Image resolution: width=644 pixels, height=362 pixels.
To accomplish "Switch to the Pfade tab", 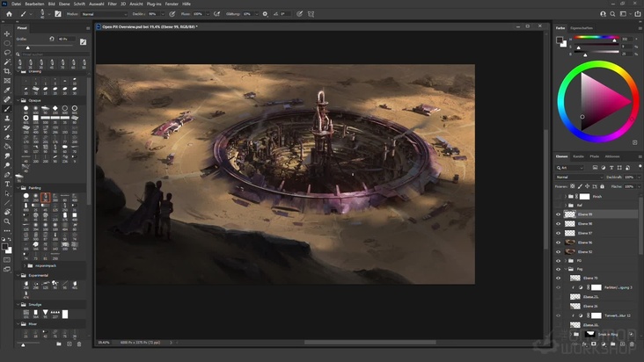I will pos(595,156).
